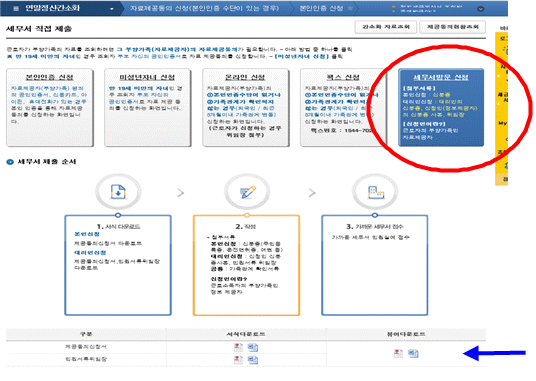Click the 본인신청 link in step 1
Viewport: 536px width, 381px height.
click(87, 234)
